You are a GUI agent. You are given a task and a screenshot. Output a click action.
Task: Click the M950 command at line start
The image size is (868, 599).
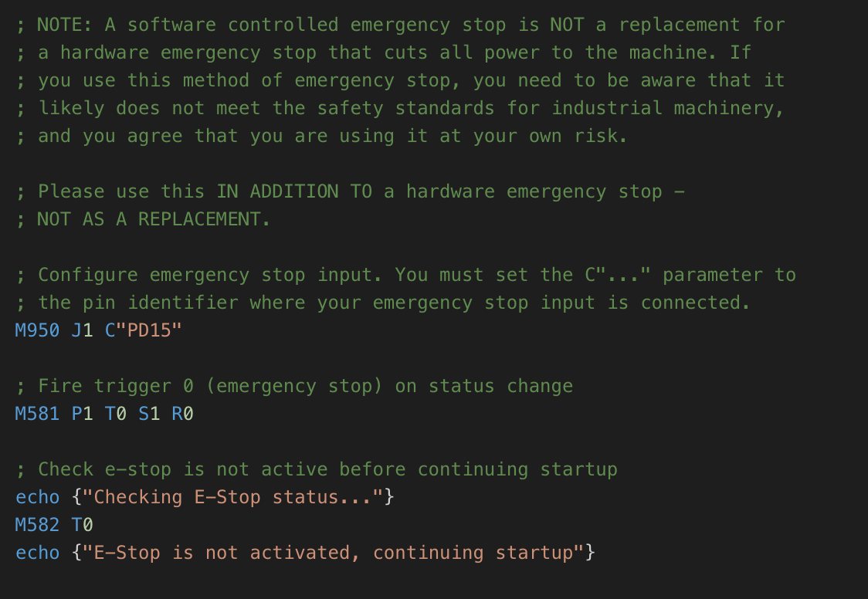click(37, 330)
